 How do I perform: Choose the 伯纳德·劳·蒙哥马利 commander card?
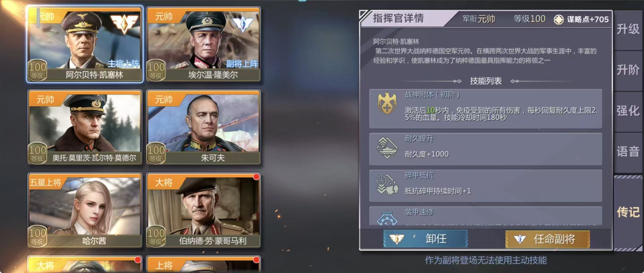(203, 211)
